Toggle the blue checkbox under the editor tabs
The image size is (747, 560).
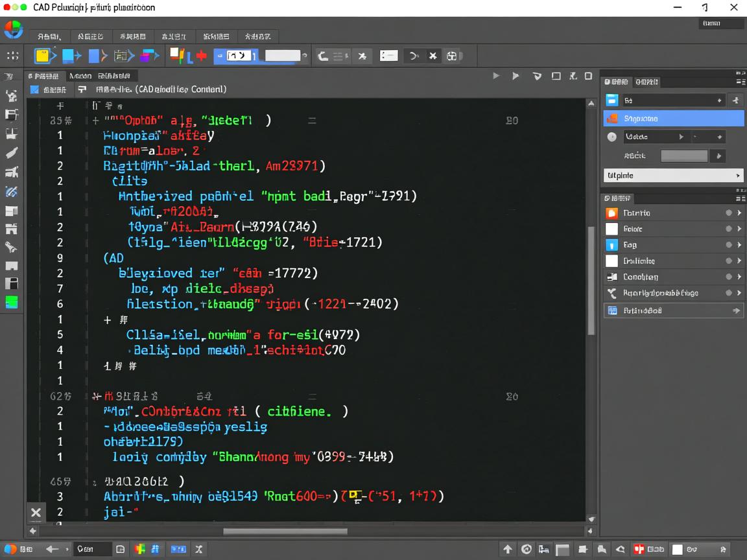pos(35,89)
